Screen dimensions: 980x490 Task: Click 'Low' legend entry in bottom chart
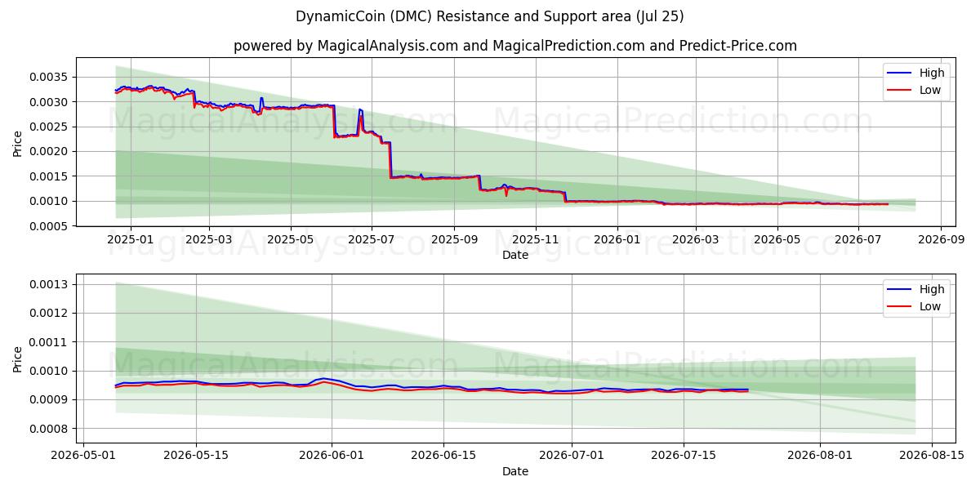(930, 306)
